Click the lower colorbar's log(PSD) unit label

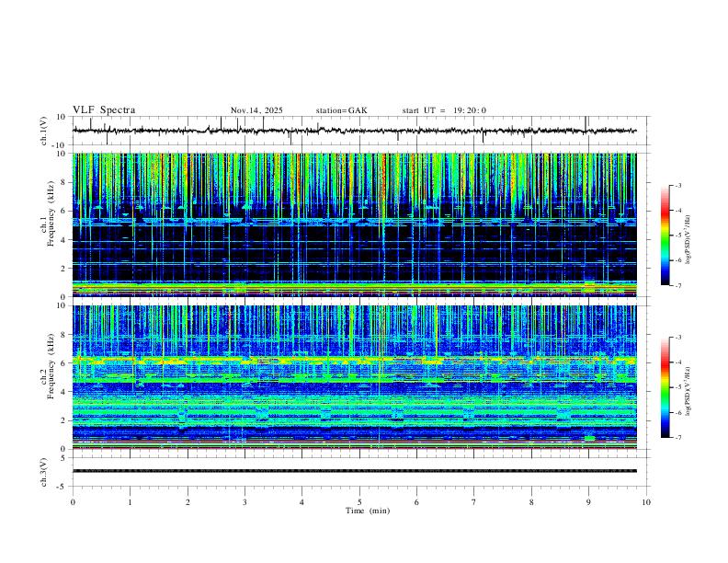coord(688,391)
